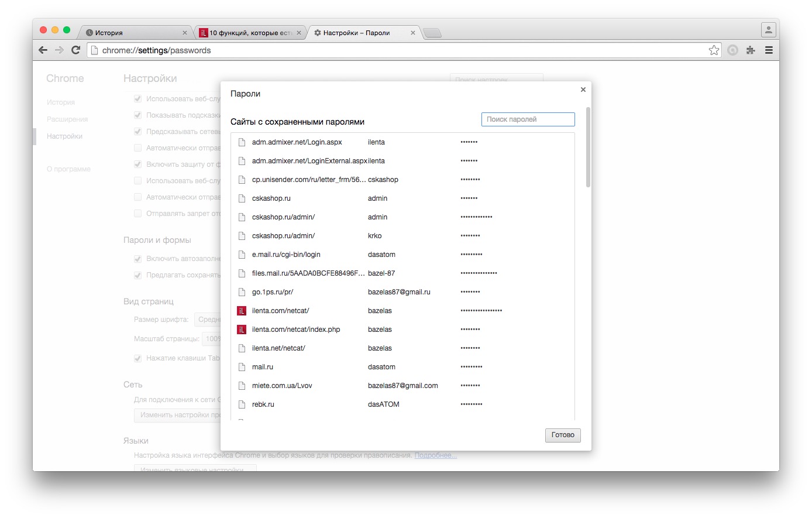Click the circular extension icon beside the star

point(732,50)
